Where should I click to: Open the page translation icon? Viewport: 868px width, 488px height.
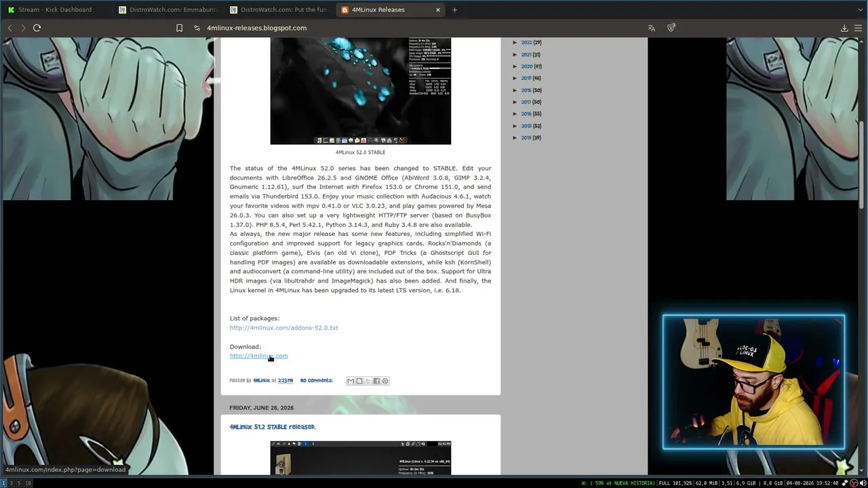pos(651,28)
